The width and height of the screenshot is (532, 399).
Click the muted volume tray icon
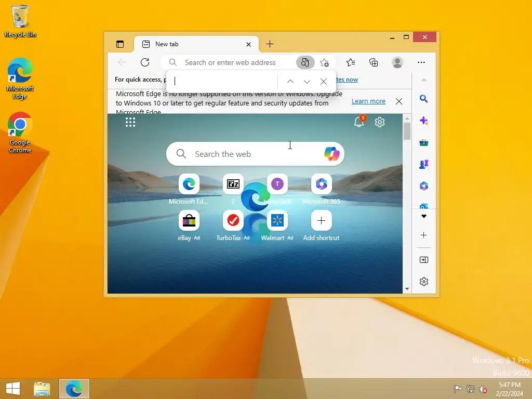pos(483,389)
